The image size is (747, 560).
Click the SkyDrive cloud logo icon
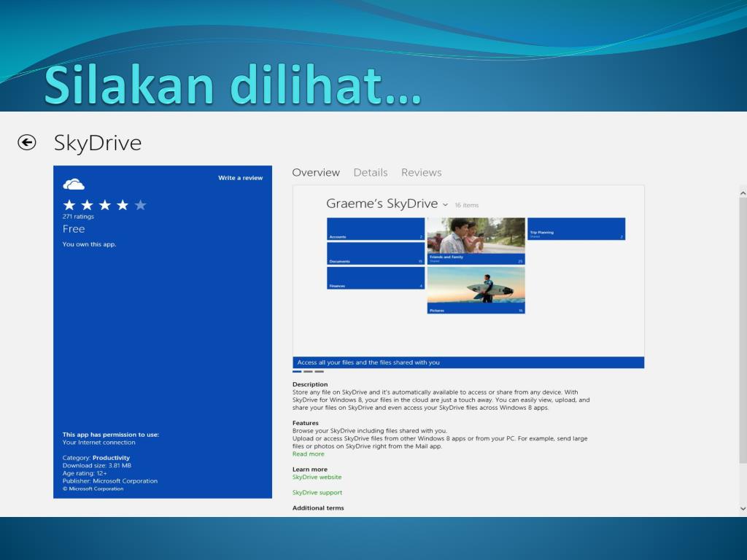coord(74,184)
